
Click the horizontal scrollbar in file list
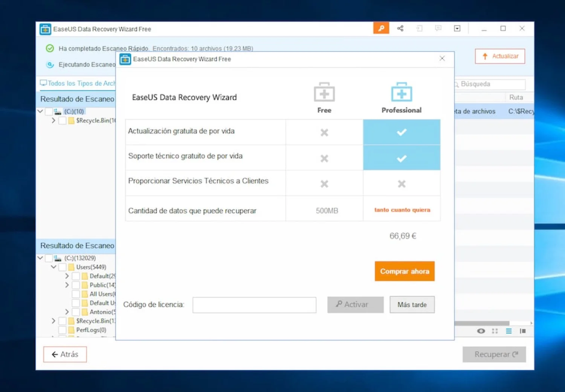(x=482, y=323)
